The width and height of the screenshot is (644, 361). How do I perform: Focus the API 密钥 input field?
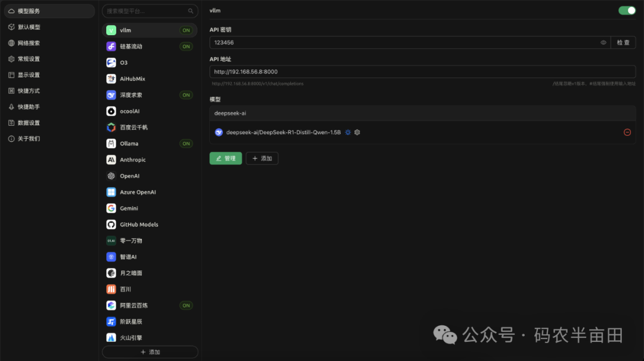(410, 43)
